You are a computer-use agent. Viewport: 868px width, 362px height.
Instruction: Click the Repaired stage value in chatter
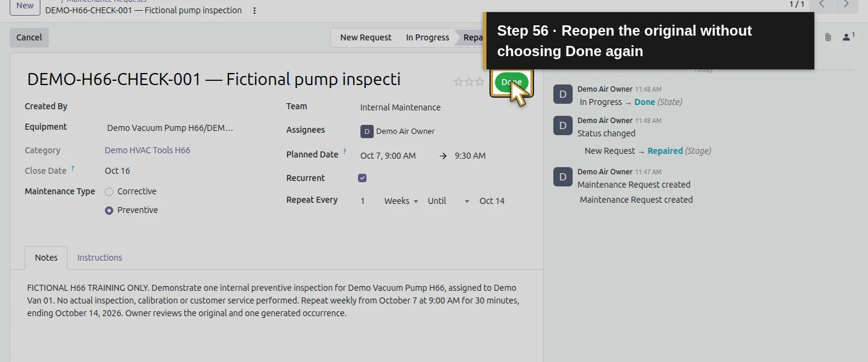665,151
